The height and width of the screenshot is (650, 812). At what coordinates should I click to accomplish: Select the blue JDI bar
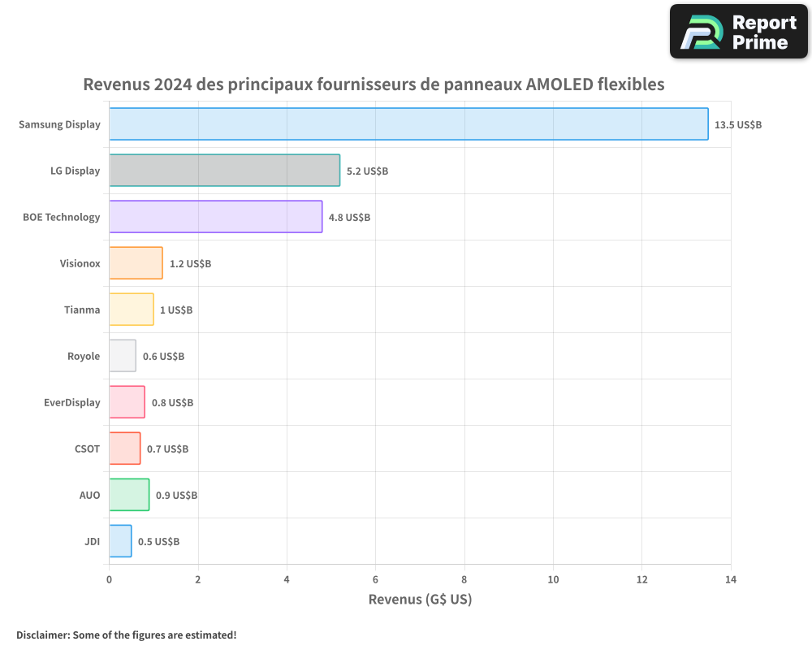point(120,541)
